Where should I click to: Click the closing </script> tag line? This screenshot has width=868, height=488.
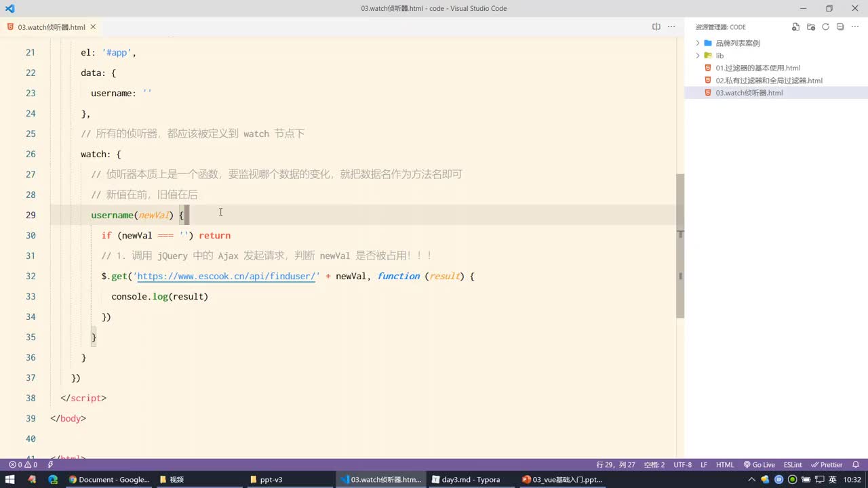tap(83, 398)
